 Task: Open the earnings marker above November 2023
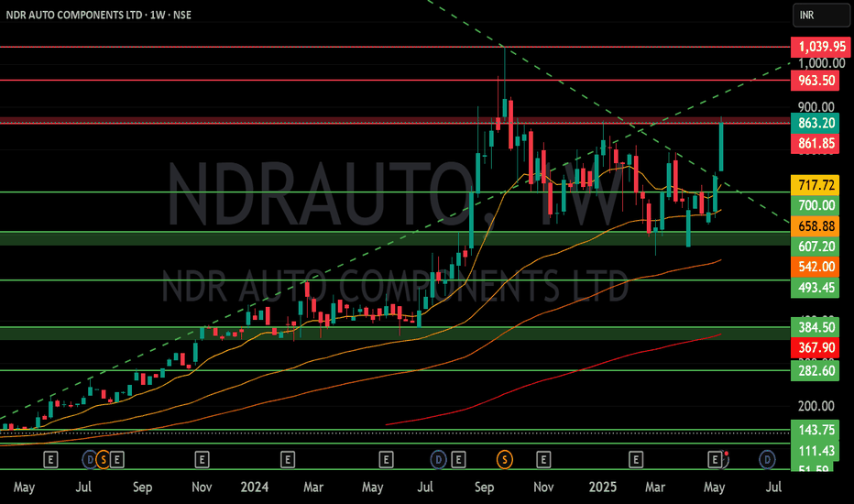203,460
